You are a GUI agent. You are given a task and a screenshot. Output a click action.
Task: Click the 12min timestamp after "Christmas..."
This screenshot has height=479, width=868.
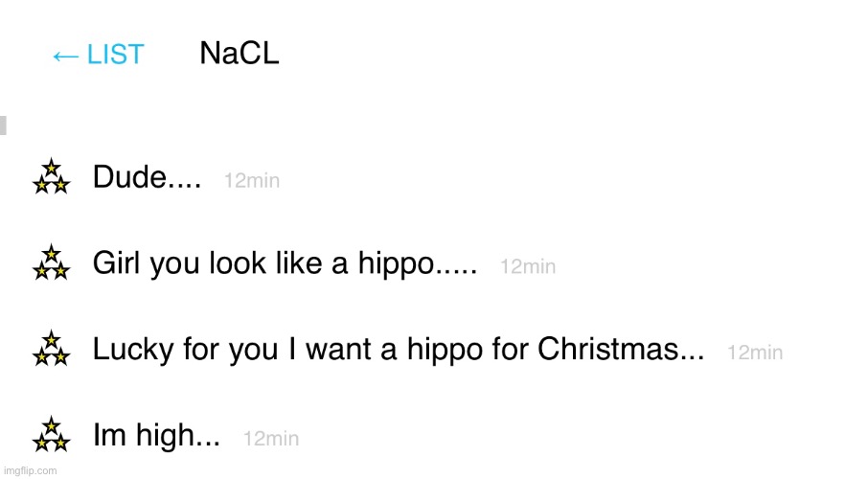point(755,354)
